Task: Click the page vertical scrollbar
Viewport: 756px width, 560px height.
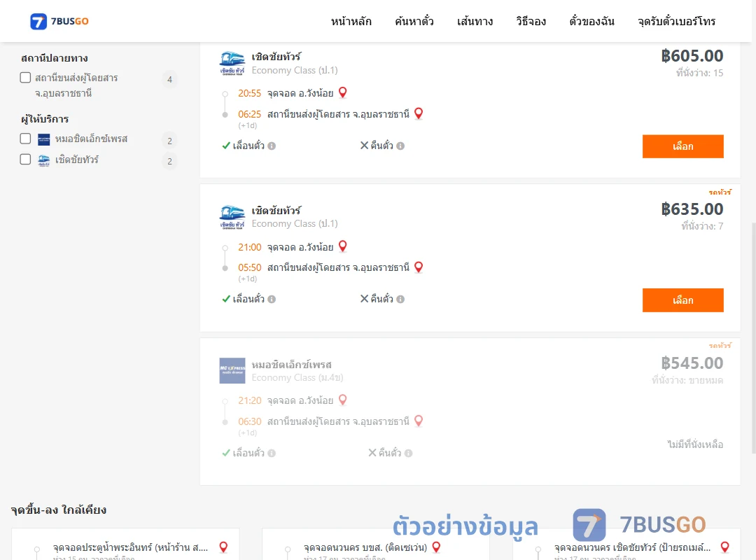Action: pyautogui.click(x=754, y=337)
